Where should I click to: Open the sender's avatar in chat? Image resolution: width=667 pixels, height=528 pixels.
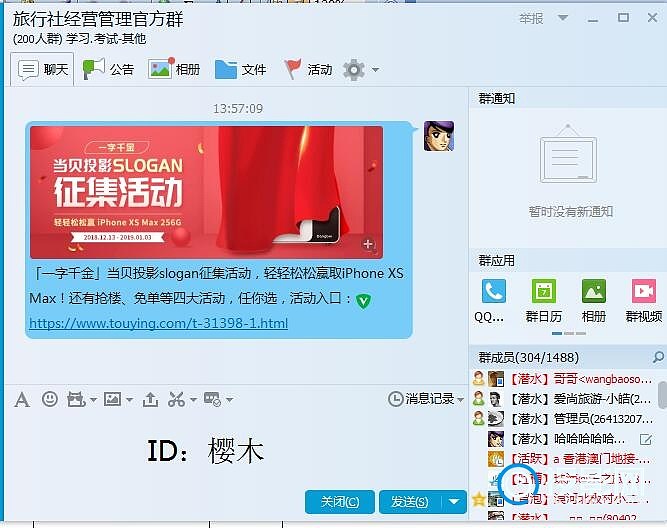pos(439,136)
